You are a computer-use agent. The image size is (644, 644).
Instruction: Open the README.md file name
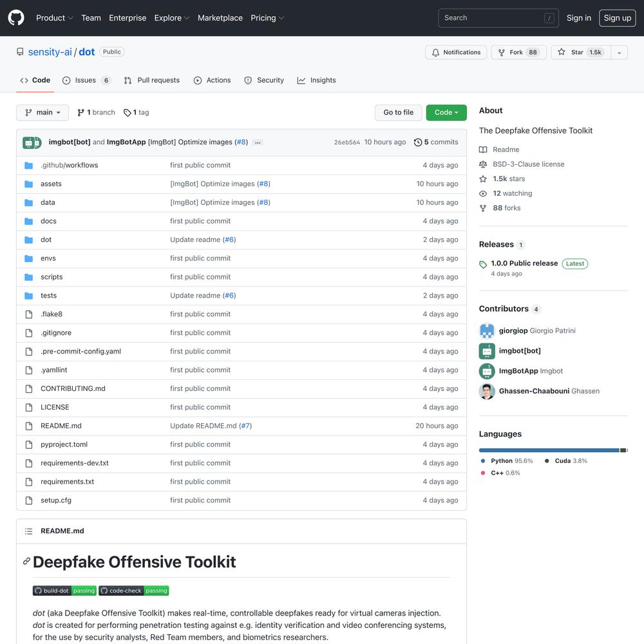coord(61,426)
